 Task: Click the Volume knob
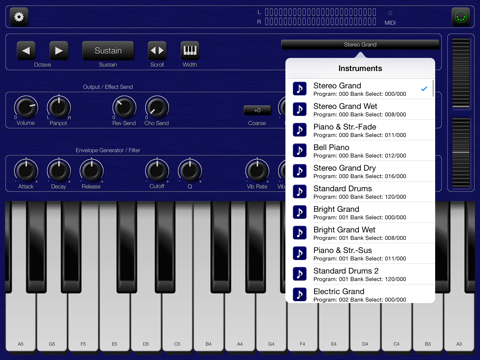pyautogui.click(x=26, y=107)
